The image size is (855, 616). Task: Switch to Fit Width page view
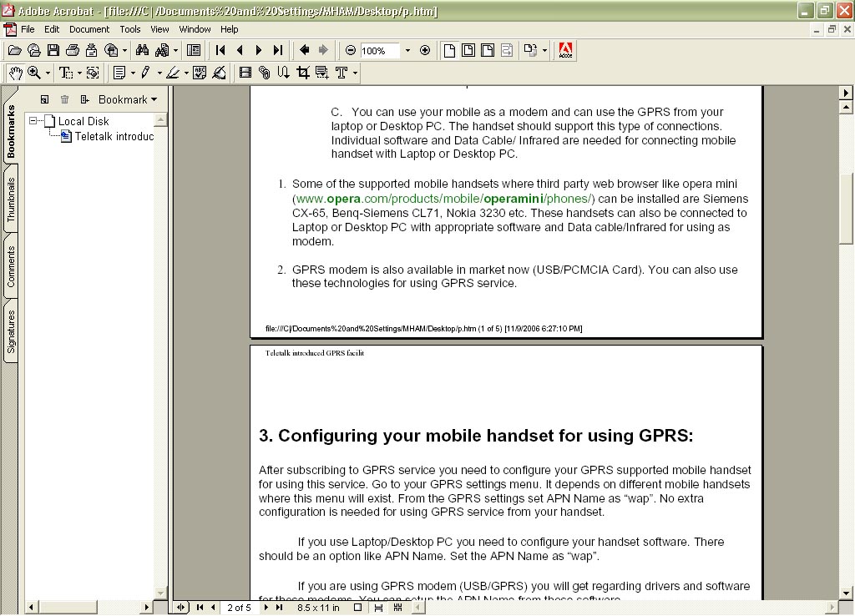tap(488, 51)
